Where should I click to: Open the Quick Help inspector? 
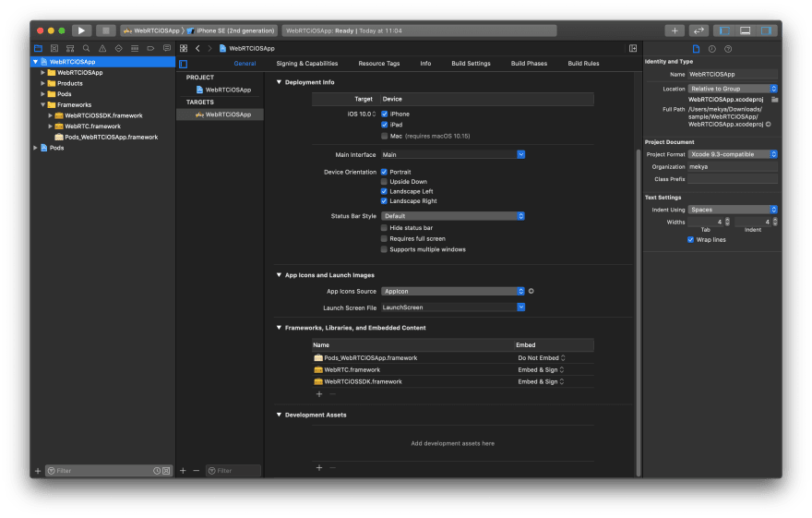[x=728, y=49]
